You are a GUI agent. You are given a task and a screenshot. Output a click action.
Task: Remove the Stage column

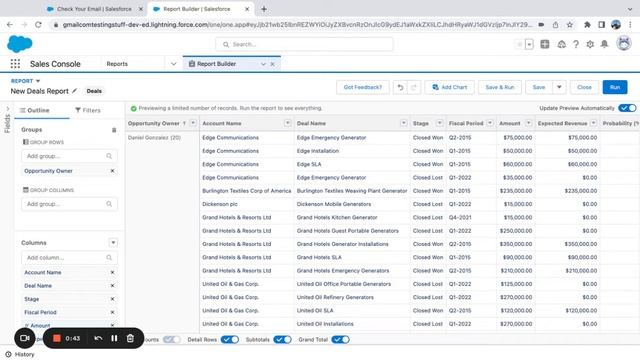(x=112, y=299)
